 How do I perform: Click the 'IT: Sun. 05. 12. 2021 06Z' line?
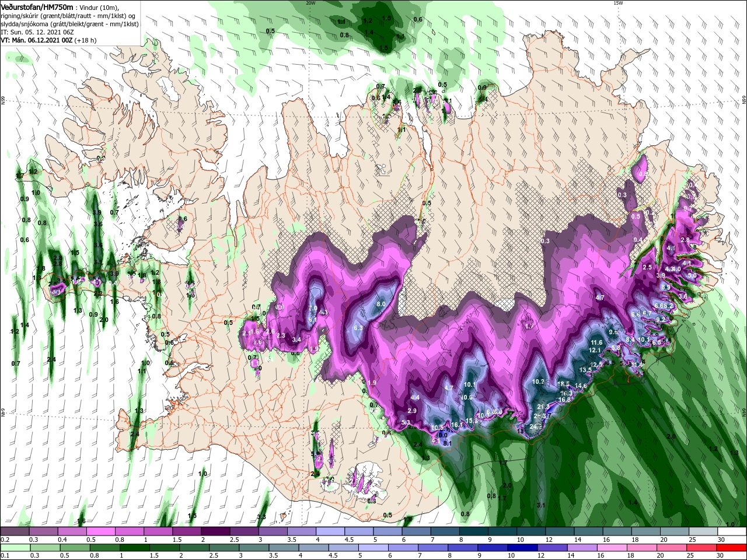pyautogui.click(x=37, y=32)
